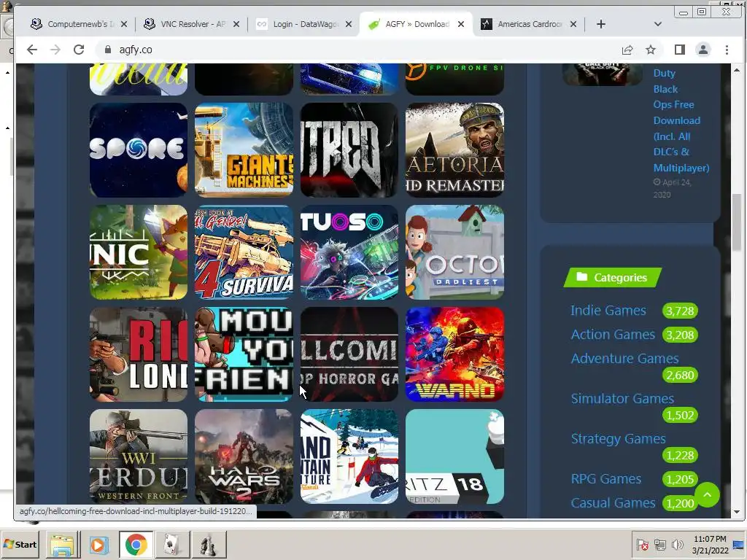Click the lock icon beside agfy.co
Image resolution: width=747 pixels, height=560 pixels.
pos(108,50)
